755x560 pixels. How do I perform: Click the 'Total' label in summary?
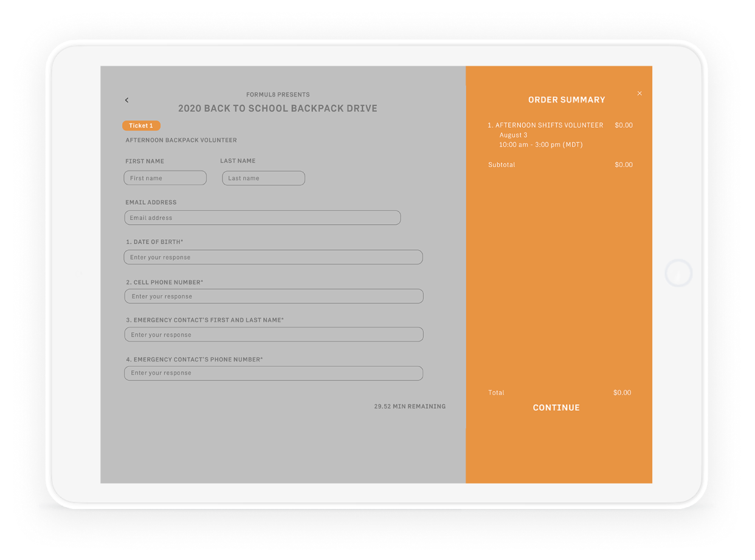496,392
